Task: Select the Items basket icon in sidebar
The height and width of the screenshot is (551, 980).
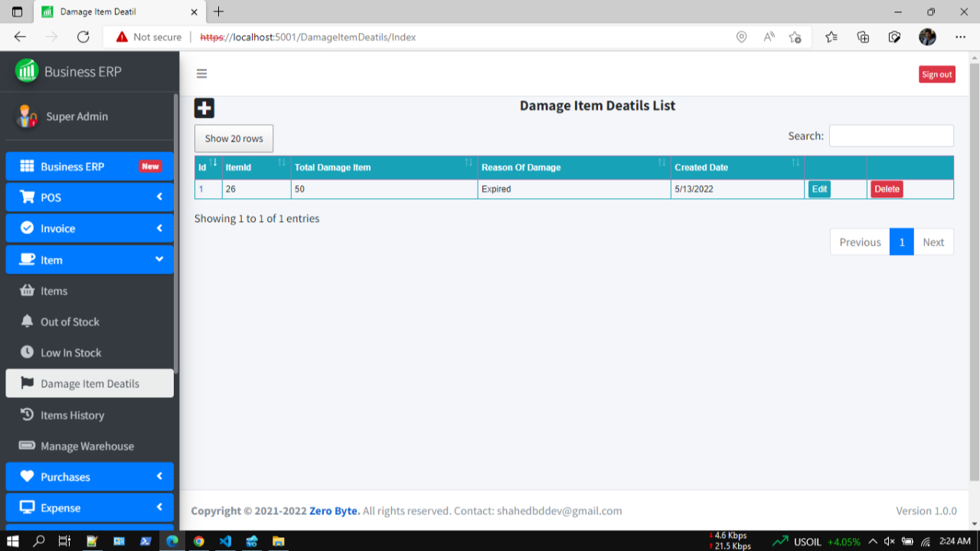Action: [28, 291]
